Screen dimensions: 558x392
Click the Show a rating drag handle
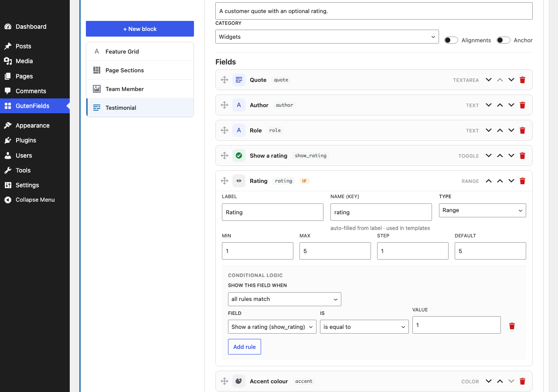pos(225,155)
